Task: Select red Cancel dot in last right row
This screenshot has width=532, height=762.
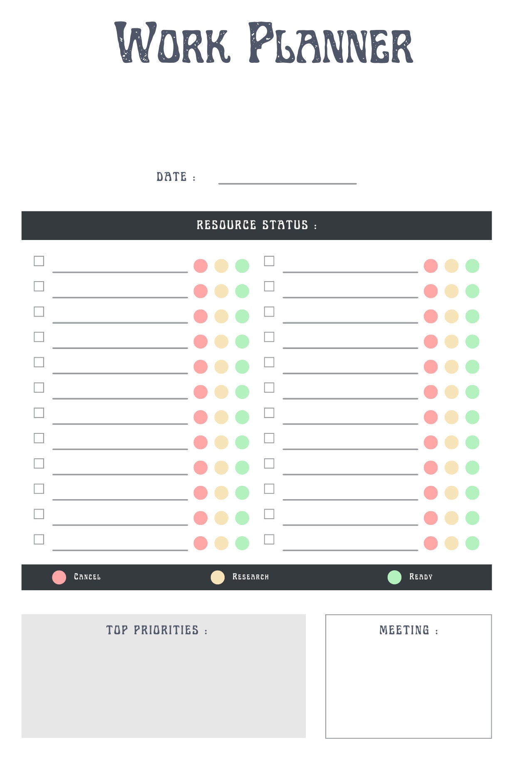Action: pyautogui.click(x=431, y=543)
